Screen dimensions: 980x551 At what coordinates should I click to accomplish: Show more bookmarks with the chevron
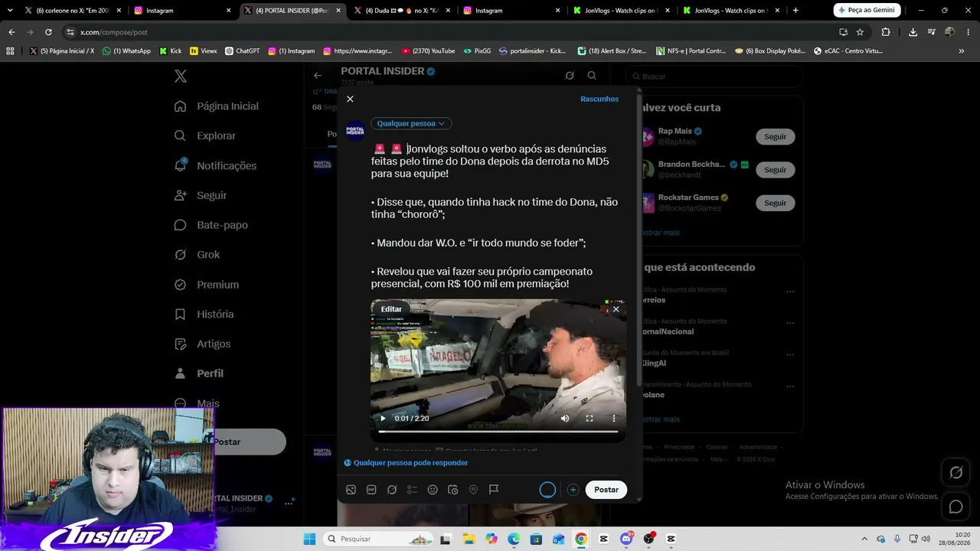(961, 51)
